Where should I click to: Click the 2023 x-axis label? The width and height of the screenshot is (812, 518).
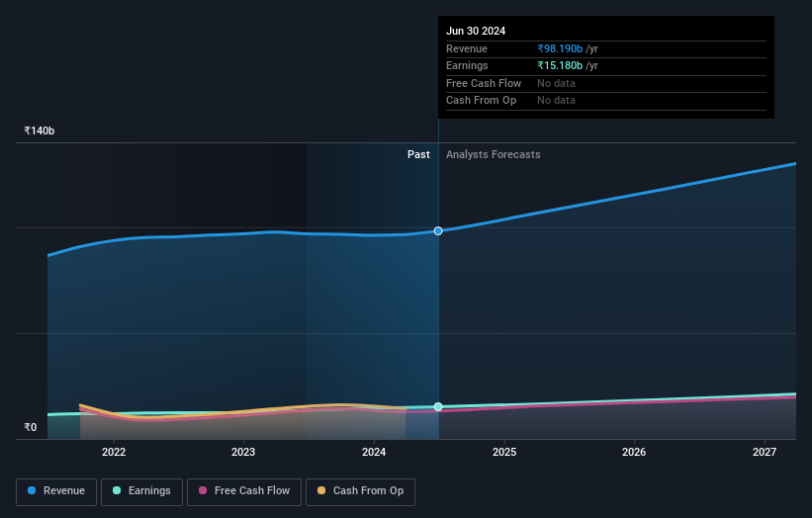tap(243, 452)
